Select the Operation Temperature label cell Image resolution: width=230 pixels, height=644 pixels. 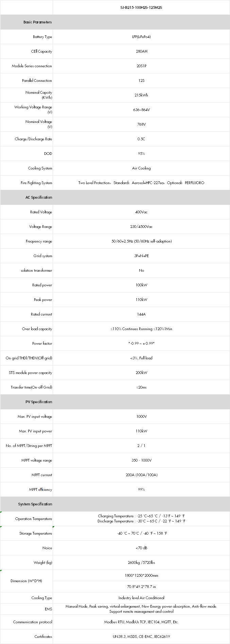pyautogui.click(x=26, y=519)
